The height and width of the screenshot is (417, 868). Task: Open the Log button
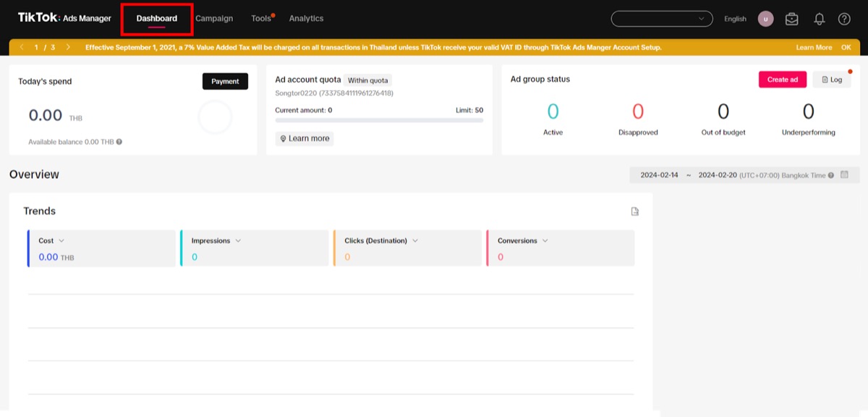(832, 80)
